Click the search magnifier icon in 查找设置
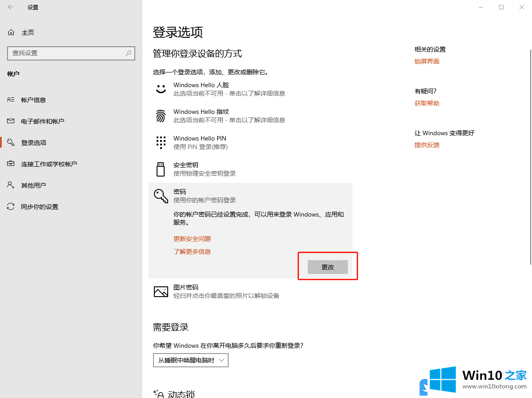Screen dimensions: 532x398 point(129,53)
